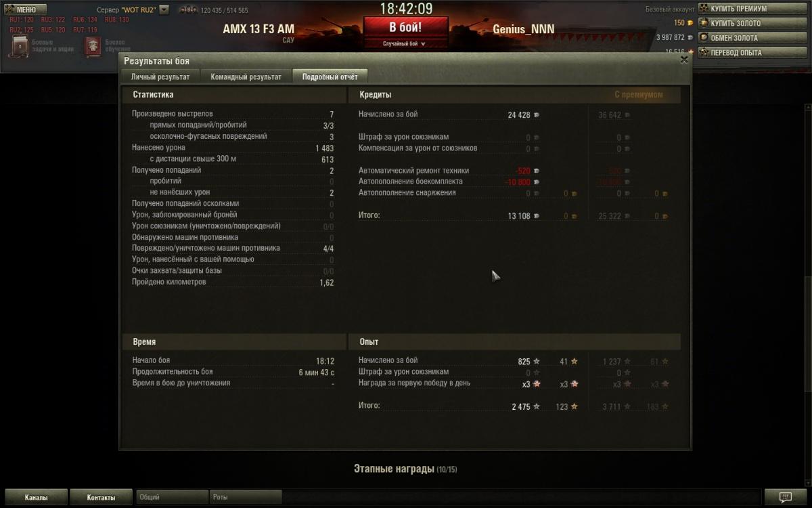This screenshot has width=812, height=508.
Task: Close the Результаты боя window
Action: [x=684, y=60]
